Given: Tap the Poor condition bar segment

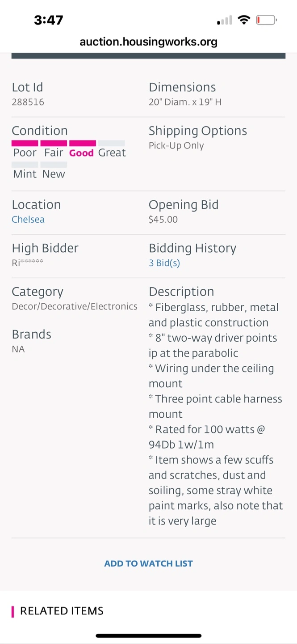Looking at the screenshot, I should coord(25,143).
